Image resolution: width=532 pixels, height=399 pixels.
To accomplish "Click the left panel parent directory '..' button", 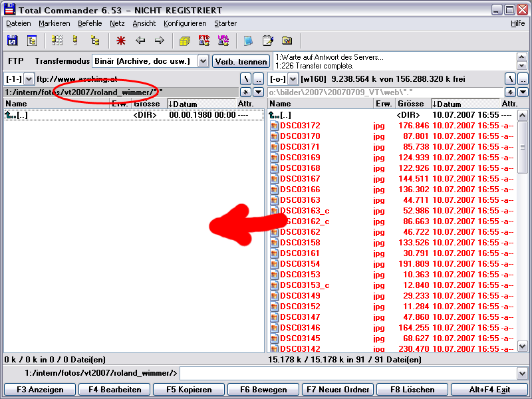I will [x=258, y=79].
